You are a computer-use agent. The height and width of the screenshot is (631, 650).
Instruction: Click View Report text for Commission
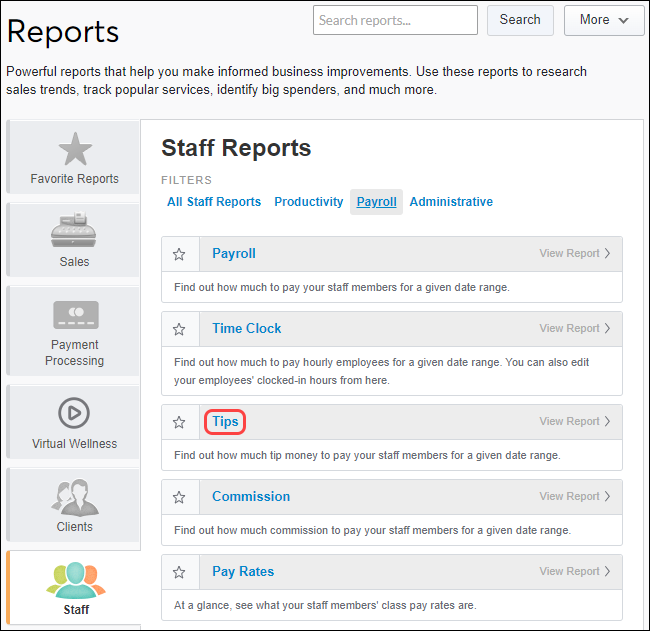[x=569, y=496]
